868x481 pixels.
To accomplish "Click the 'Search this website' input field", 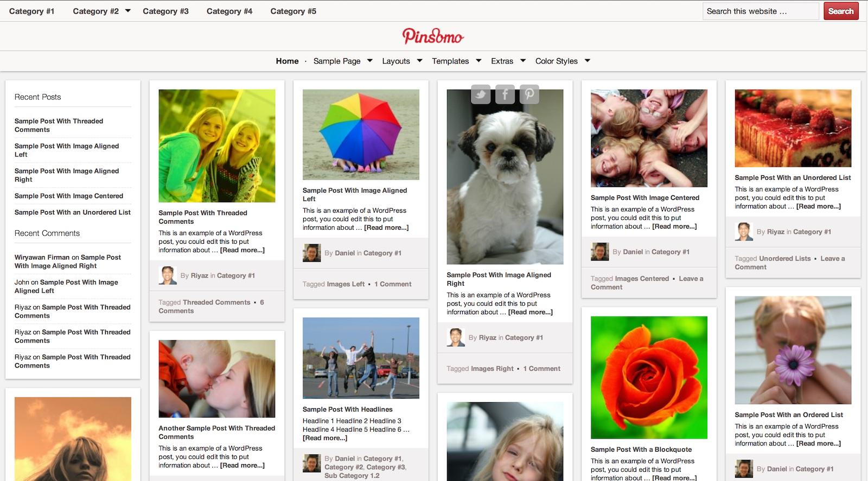I will (x=761, y=11).
